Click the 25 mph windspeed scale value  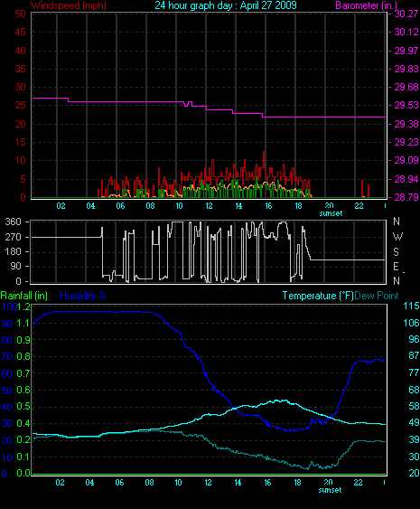20,106
